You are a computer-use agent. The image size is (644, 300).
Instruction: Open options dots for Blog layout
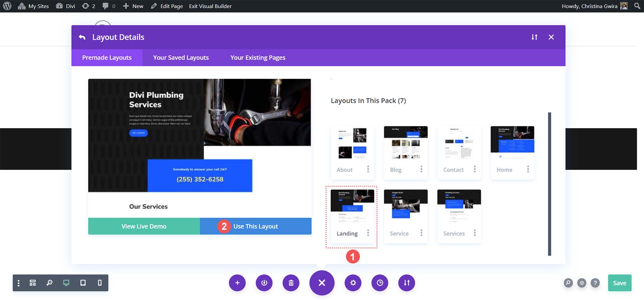pos(421,169)
